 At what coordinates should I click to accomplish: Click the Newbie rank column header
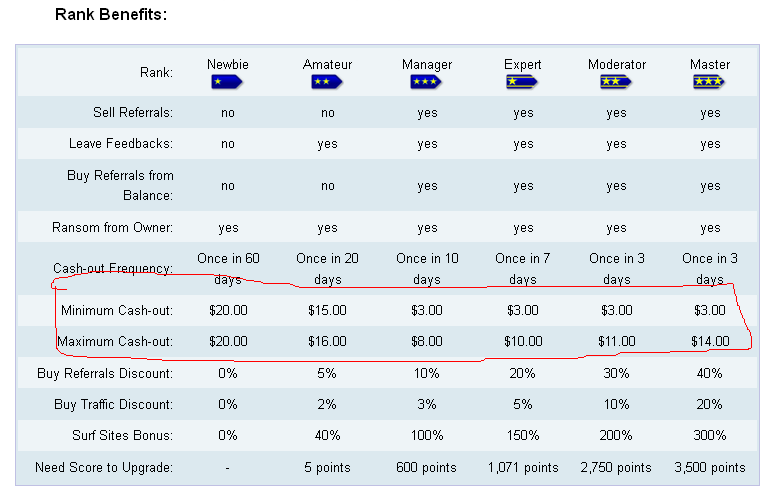(x=228, y=65)
